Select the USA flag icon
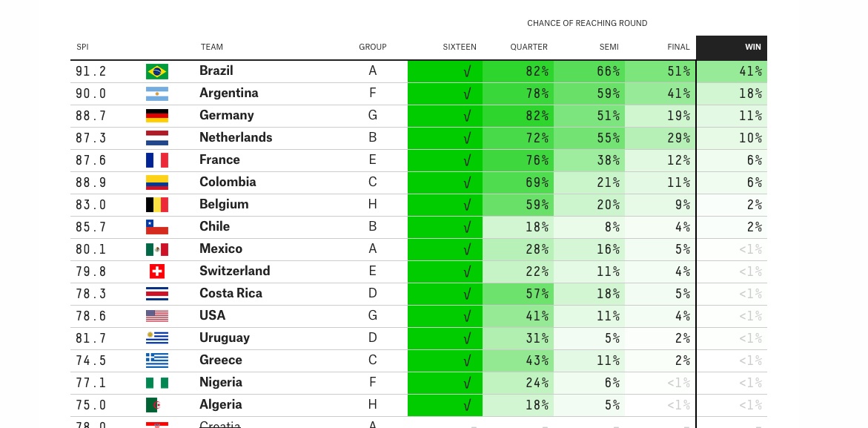 point(156,315)
